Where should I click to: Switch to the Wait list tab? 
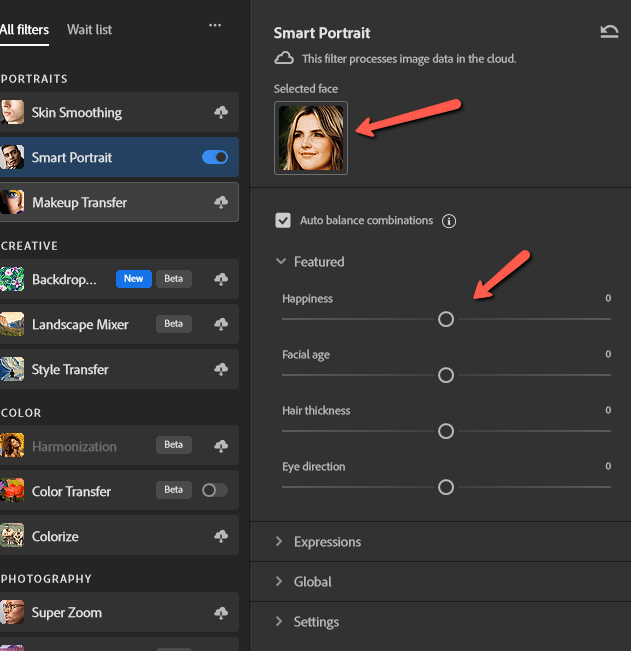pos(89,30)
